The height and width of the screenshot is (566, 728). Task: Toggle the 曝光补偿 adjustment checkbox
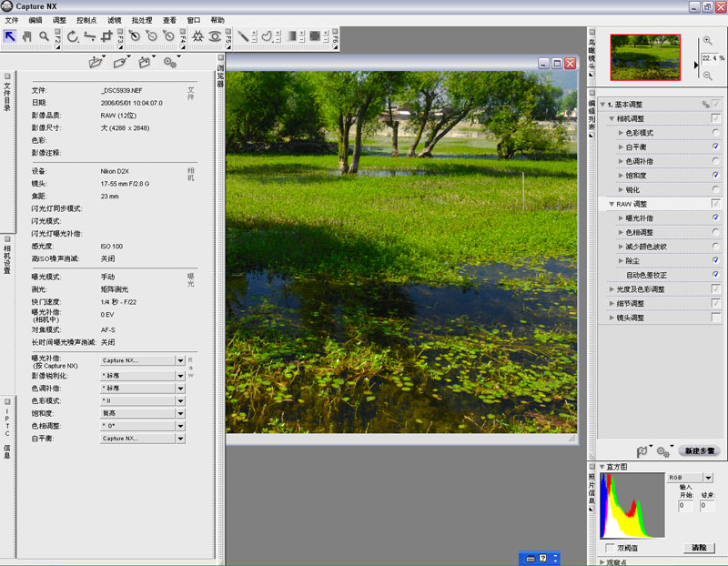[x=715, y=217]
